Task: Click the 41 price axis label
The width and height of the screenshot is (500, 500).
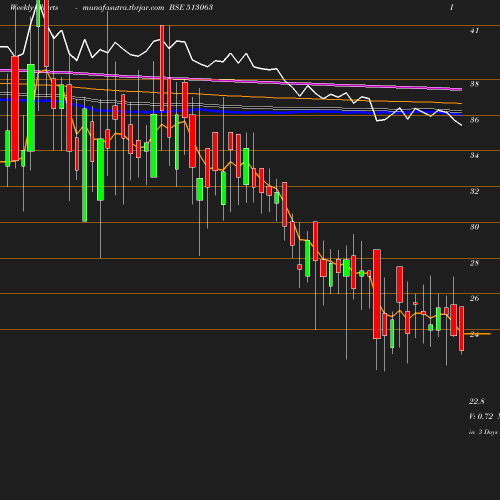Action: click(x=474, y=31)
